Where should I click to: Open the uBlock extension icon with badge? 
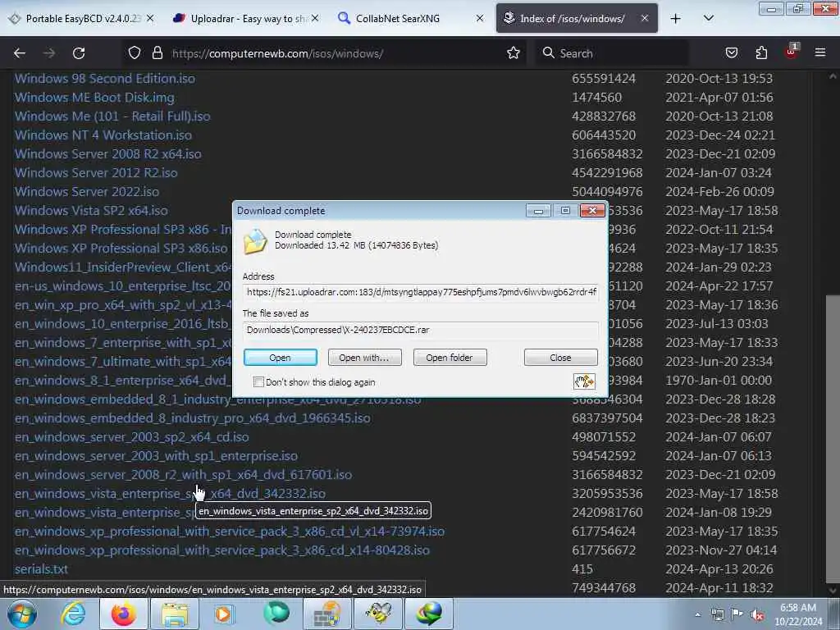click(792, 52)
